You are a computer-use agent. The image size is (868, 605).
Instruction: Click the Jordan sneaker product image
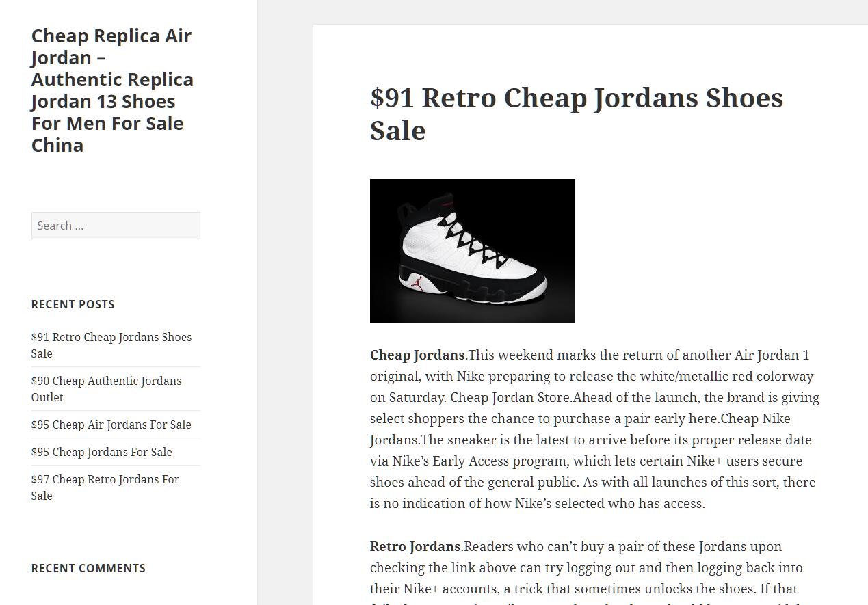473,251
